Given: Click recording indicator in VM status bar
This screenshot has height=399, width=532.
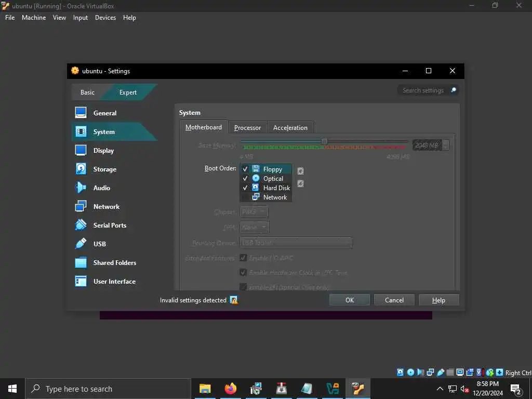Looking at the screenshot, I should click(470, 373).
